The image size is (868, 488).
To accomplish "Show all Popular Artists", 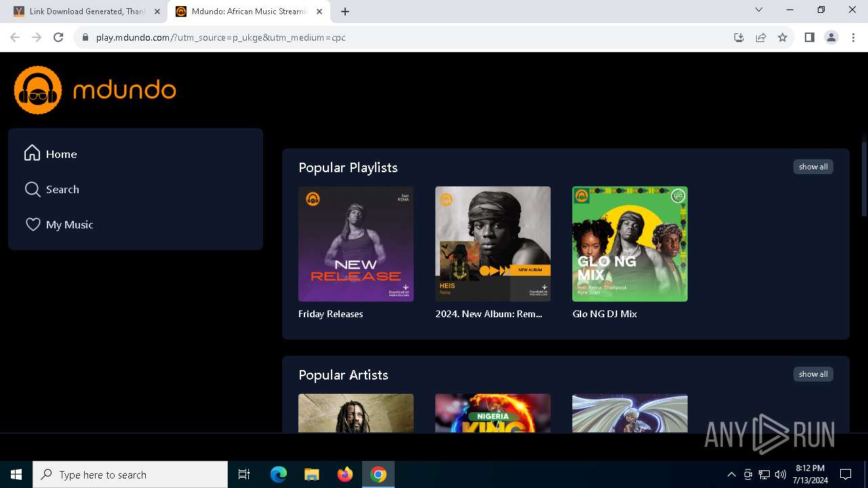I will 813,374.
